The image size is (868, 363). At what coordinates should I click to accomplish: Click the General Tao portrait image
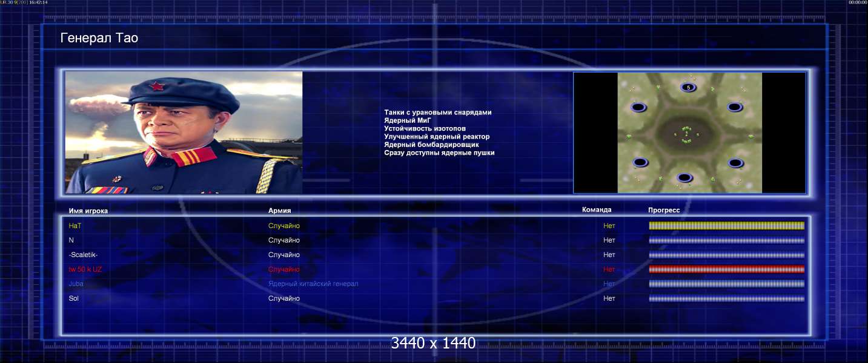184,132
